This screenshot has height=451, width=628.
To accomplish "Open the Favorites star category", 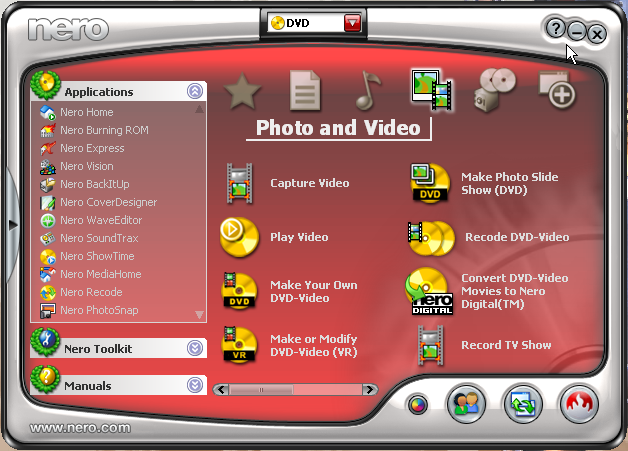I will [x=242, y=91].
